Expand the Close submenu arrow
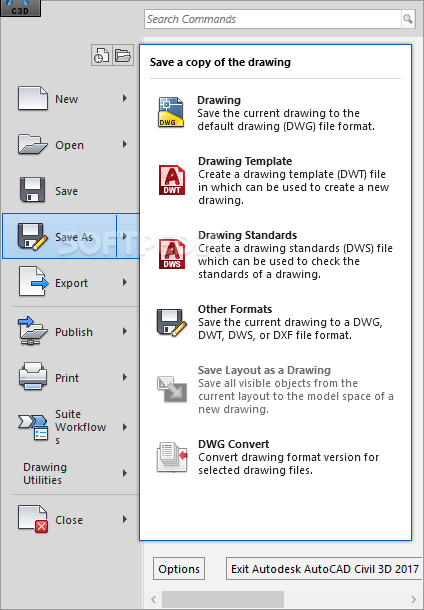Viewport: 424px width, 610px height. [125, 519]
